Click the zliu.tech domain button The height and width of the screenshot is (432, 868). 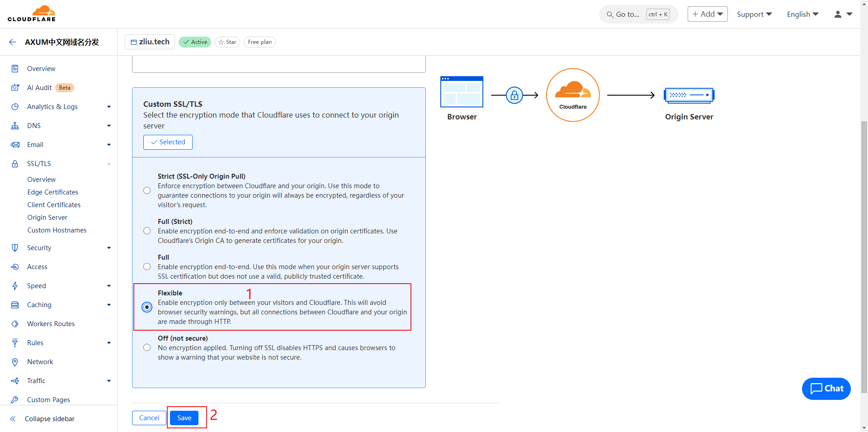[x=150, y=42]
